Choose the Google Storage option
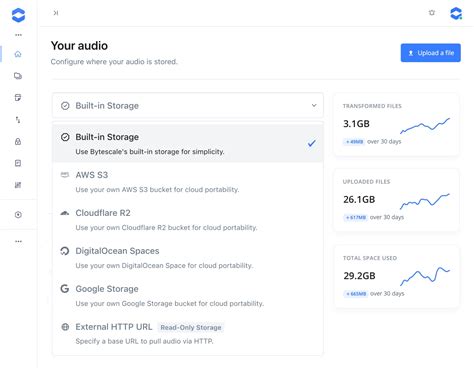The image size is (474, 368). point(188,296)
